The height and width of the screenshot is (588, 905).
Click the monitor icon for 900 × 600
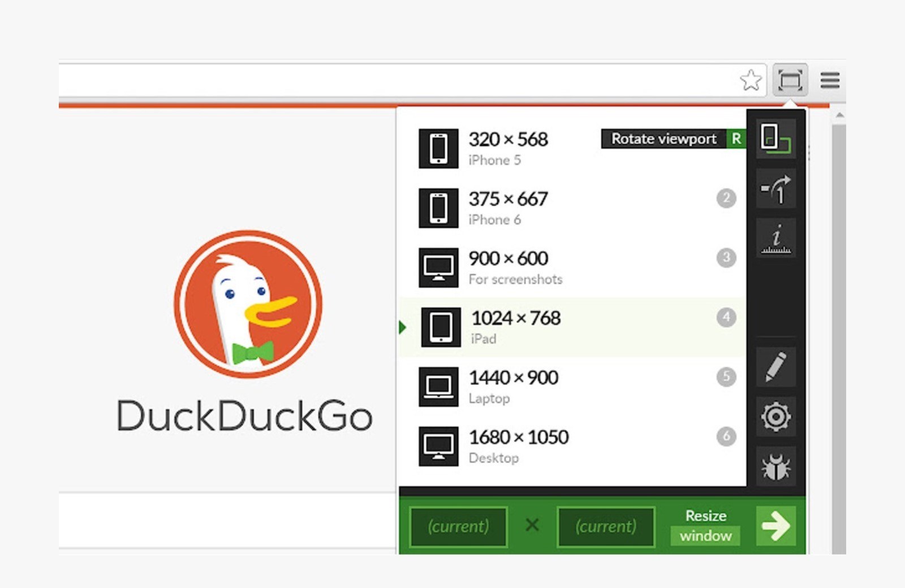tap(438, 267)
